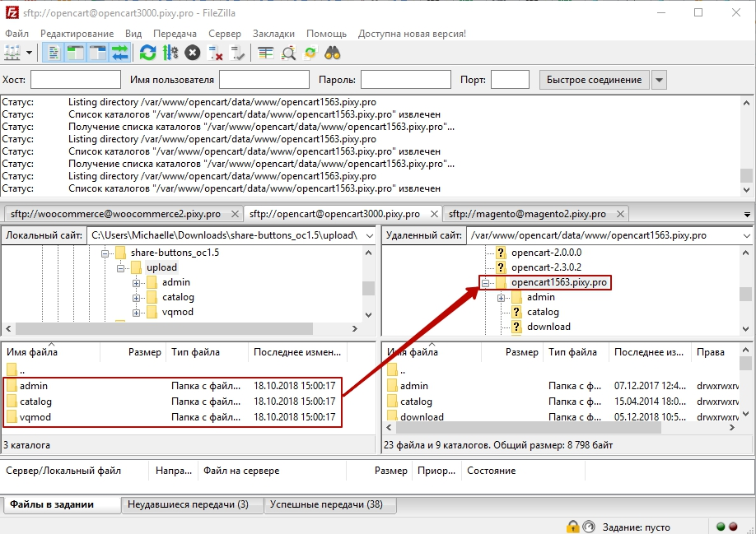Refresh file and folder lists
The image size is (756, 534).
click(x=148, y=53)
